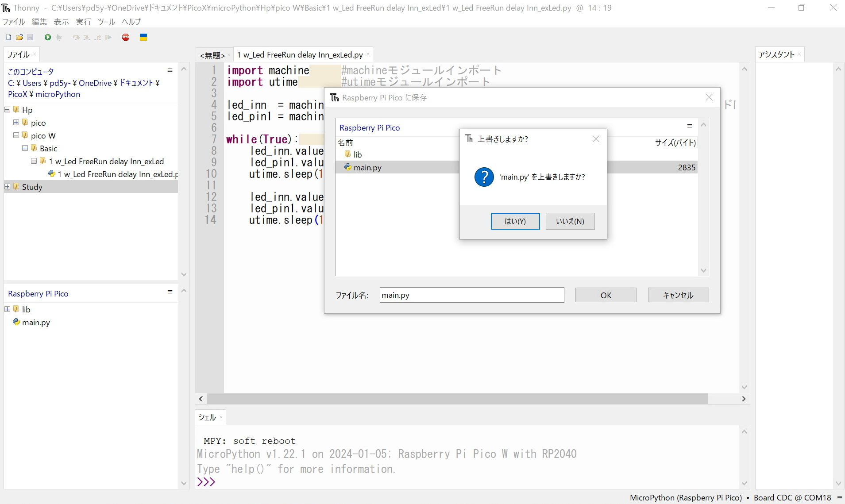845x504 pixels.
Task: Click キャンセル in the save dialog
Action: pyautogui.click(x=678, y=295)
